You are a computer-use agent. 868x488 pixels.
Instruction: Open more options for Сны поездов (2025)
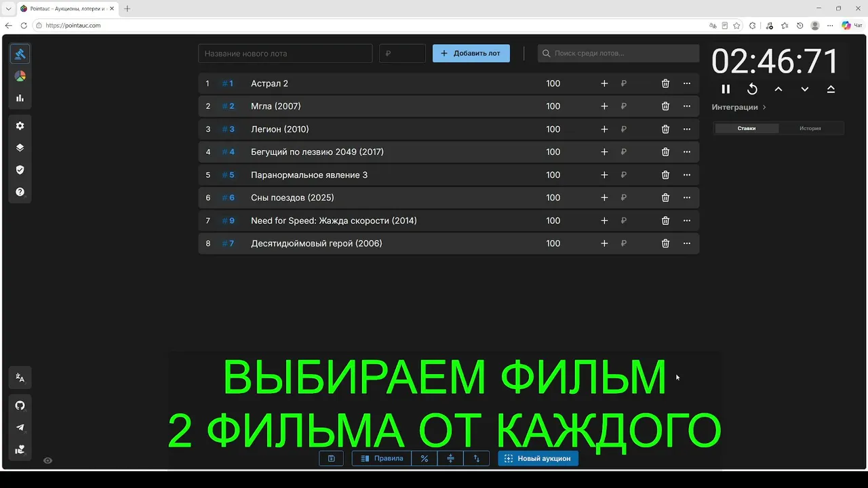point(687,198)
